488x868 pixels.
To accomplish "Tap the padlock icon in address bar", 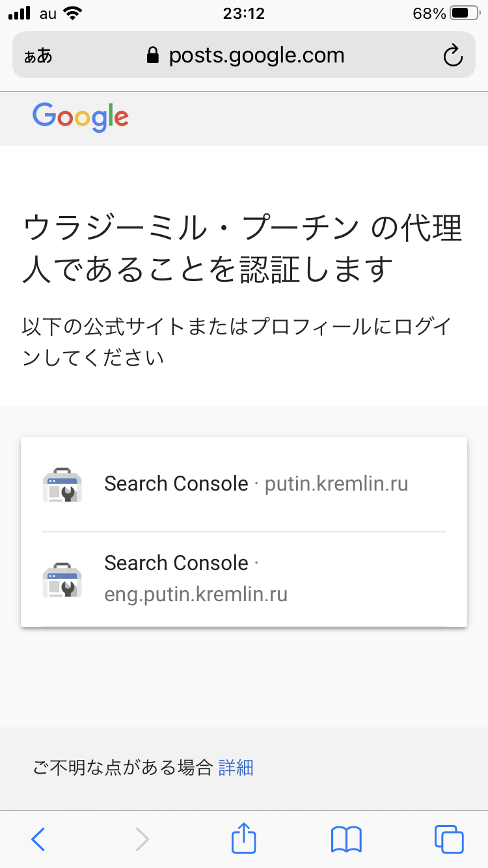I will [x=153, y=56].
